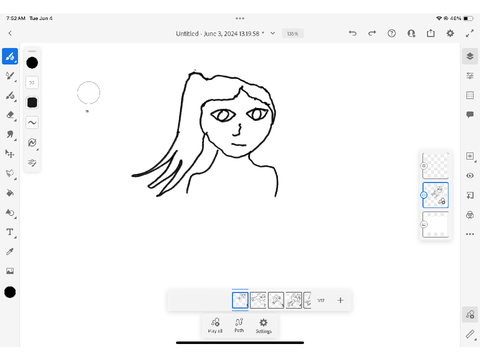The width and height of the screenshot is (480, 360).
Task: Tap the Path motion button
Action: click(239, 325)
